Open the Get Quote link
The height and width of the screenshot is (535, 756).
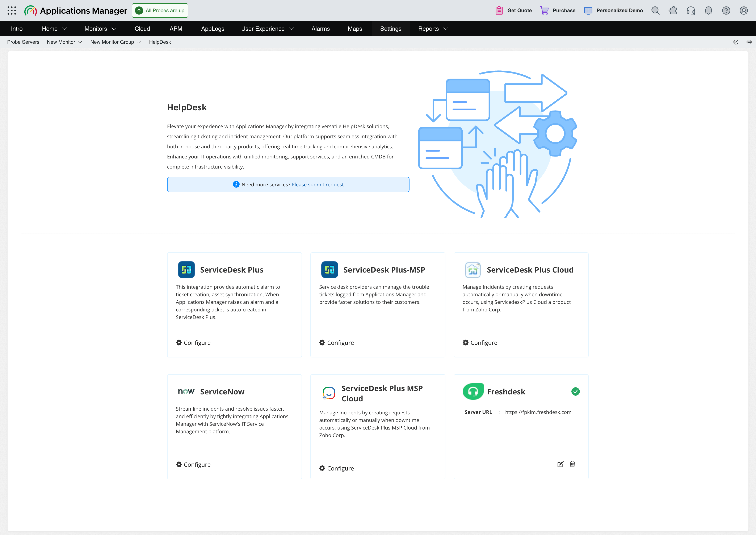click(x=514, y=11)
